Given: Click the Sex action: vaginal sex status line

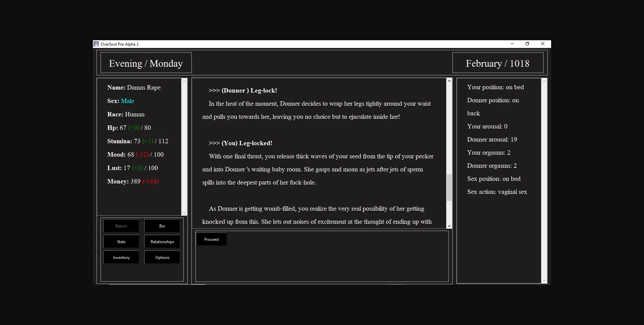Looking at the screenshot, I should tap(497, 192).
